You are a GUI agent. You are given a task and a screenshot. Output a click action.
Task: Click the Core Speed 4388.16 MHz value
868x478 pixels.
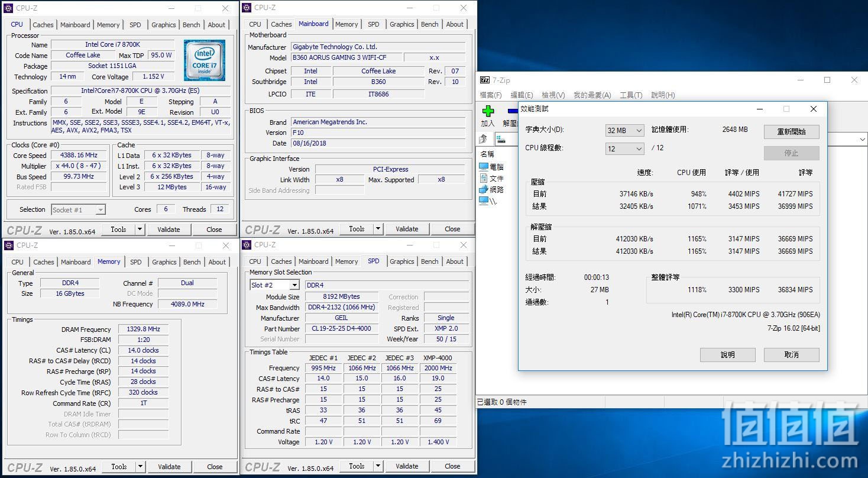(79, 156)
